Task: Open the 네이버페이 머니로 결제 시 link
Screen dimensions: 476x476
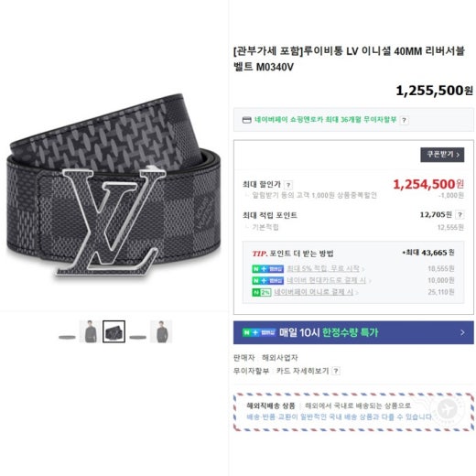Action: pos(313,292)
